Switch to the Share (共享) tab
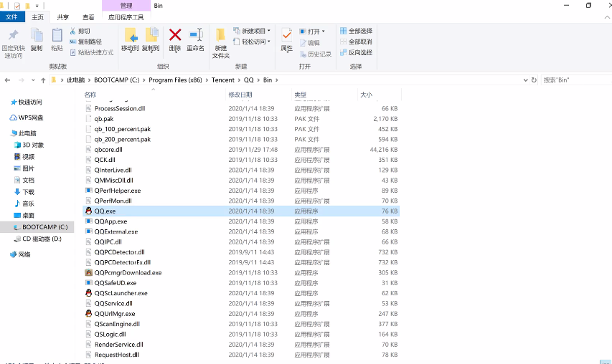This screenshot has height=364, width=612. click(x=63, y=17)
